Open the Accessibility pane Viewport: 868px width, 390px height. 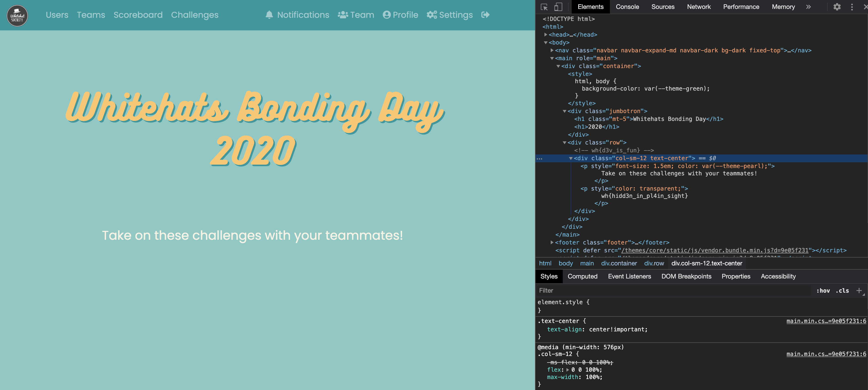(778, 276)
